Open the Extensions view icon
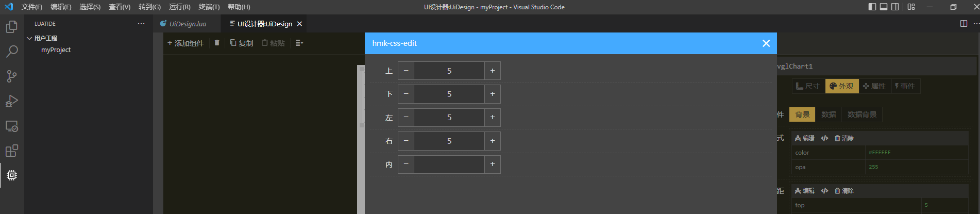 coord(11,151)
